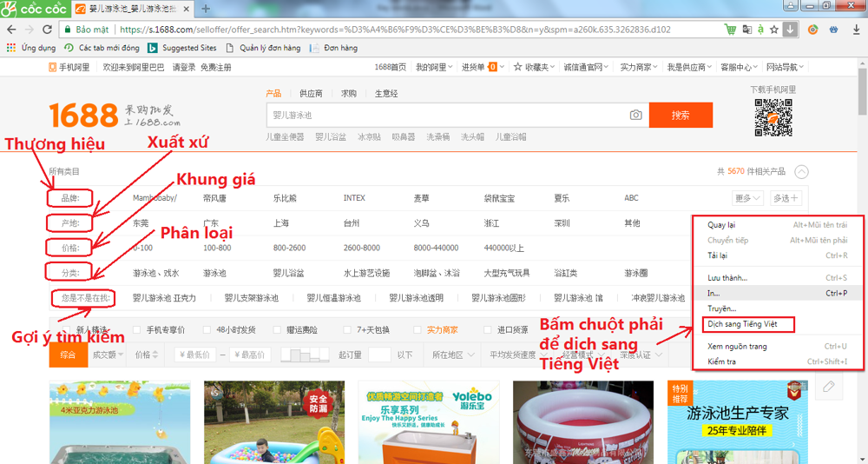Open the 我的阿里 dropdown
Viewport: 868px width, 464px height.
point(434,67)
